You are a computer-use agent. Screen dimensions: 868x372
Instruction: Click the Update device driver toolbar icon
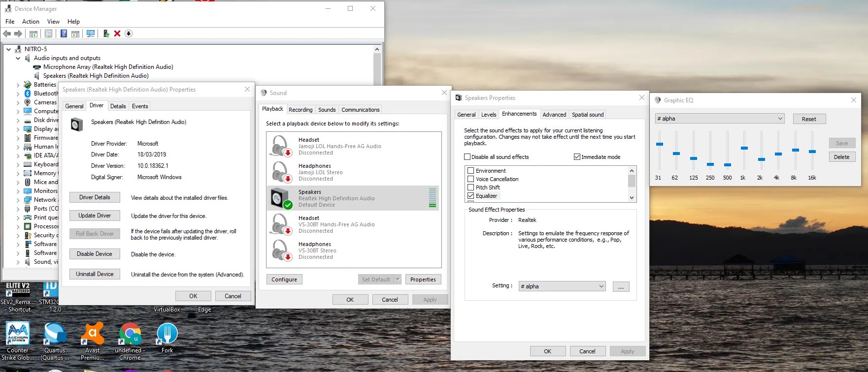pos(106,33)
